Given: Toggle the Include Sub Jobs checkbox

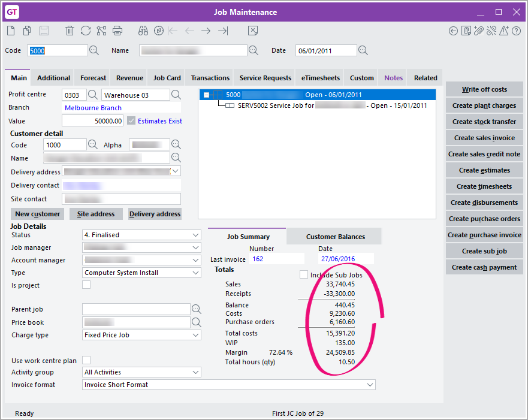Looking at the screenshot, I should tap(304, 274).
